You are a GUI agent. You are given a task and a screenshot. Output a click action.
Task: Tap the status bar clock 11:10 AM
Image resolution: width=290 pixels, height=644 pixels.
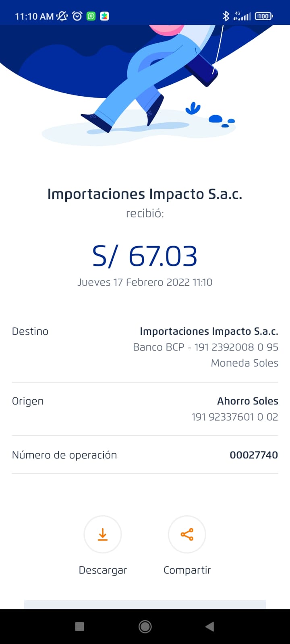click(x=34, y=17)
